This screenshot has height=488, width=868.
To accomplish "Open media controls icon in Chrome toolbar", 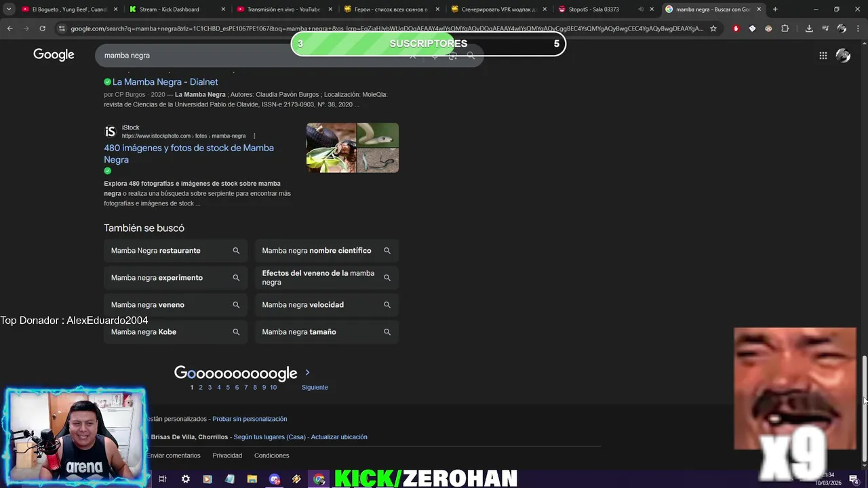I will pyautogui.click(x=825, y=28).
